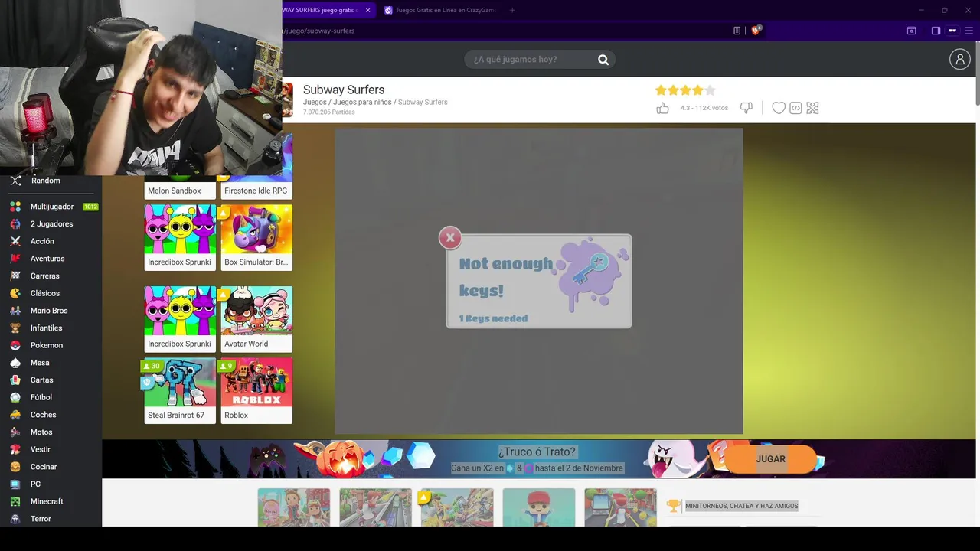Close the Subway Surfers browser tab
Screen dimensions: 980x551
click(x=367, y=10)
